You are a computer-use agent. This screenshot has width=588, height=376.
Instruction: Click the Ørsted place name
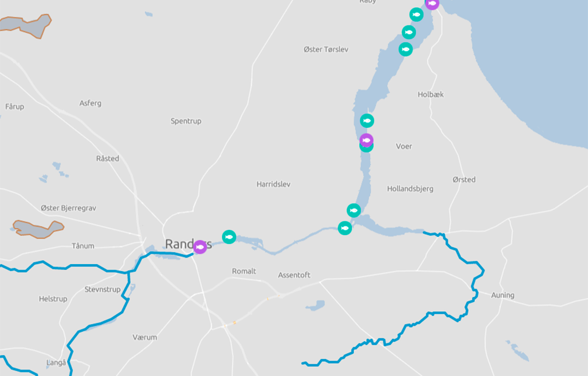pos(464,180)
